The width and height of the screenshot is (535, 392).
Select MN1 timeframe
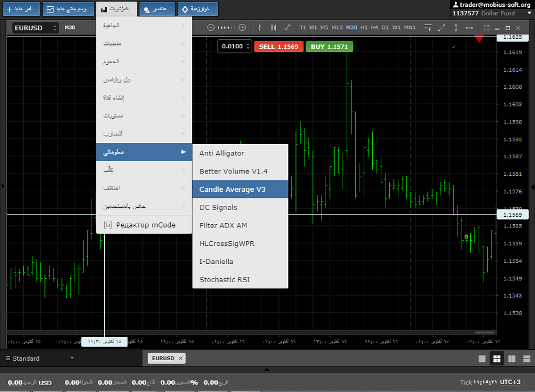tap(410, 28)
